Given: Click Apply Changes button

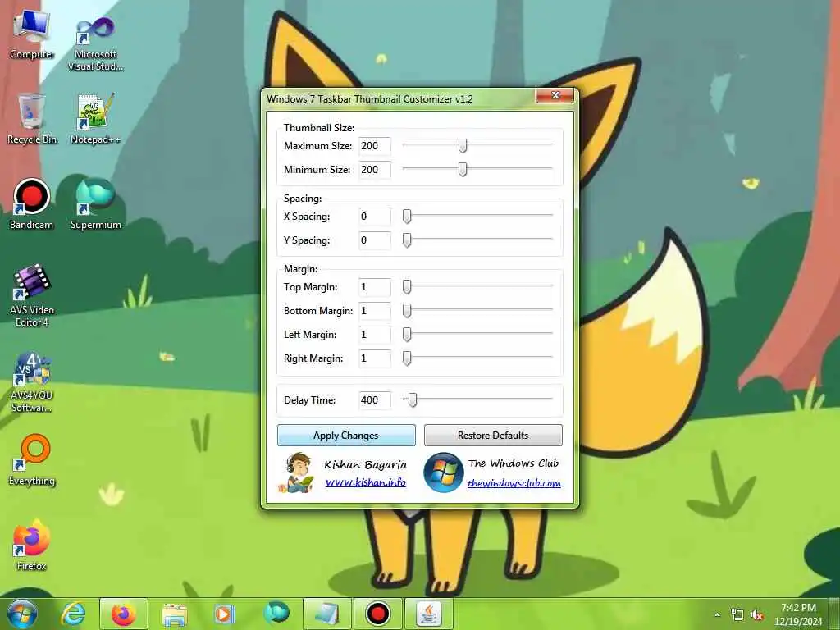Looking at the screenshot, I should pyautogui.click(x=346, y=435).
